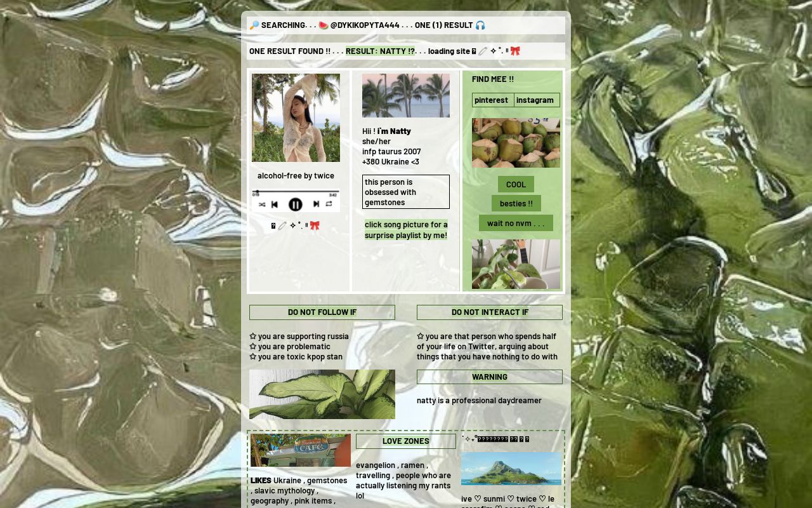Image resolution: width=812 pixels, height=508 pixels.
Task: Click the coconuts photo
Action: (516, 143)
